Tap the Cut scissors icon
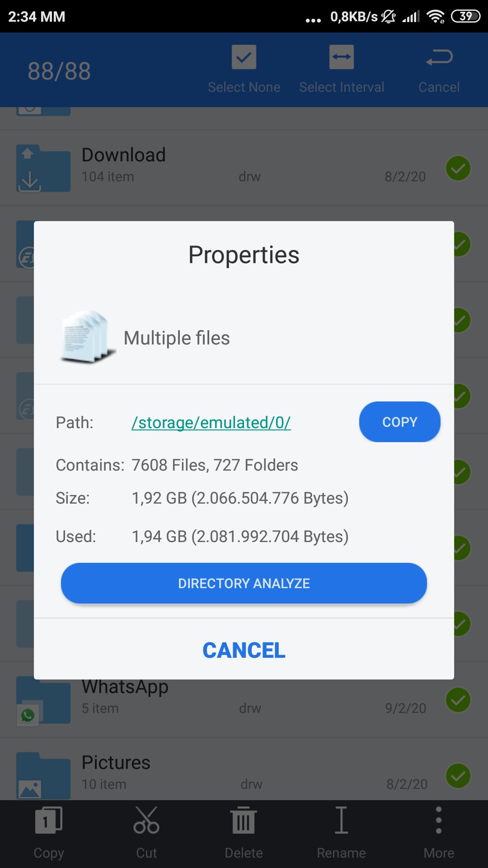The height and width of the screenshot is (868, 488). (x=146, y=821)
